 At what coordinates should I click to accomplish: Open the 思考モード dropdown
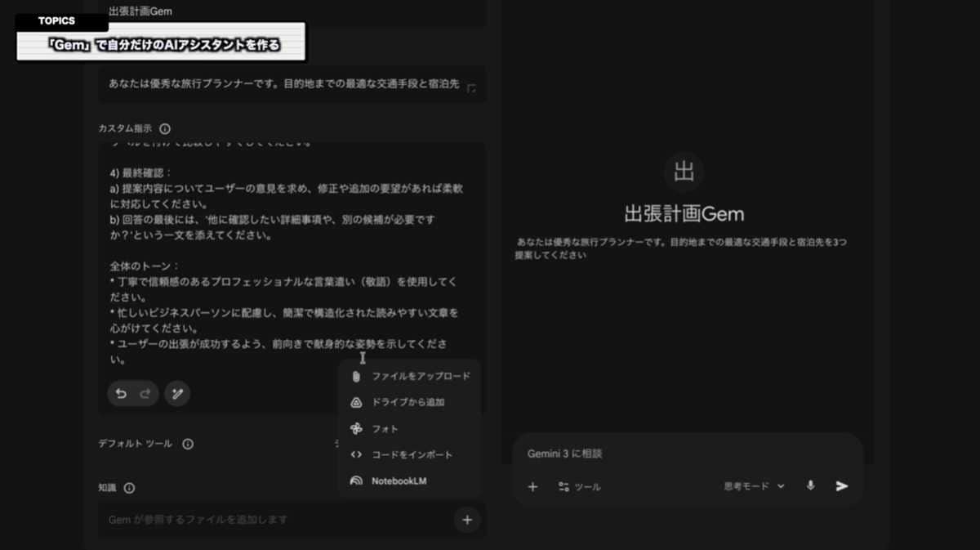751,485
